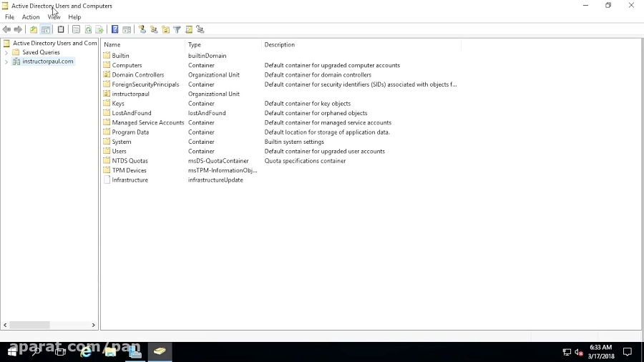Select instructorpaul.com in the tree

[48, 61]
